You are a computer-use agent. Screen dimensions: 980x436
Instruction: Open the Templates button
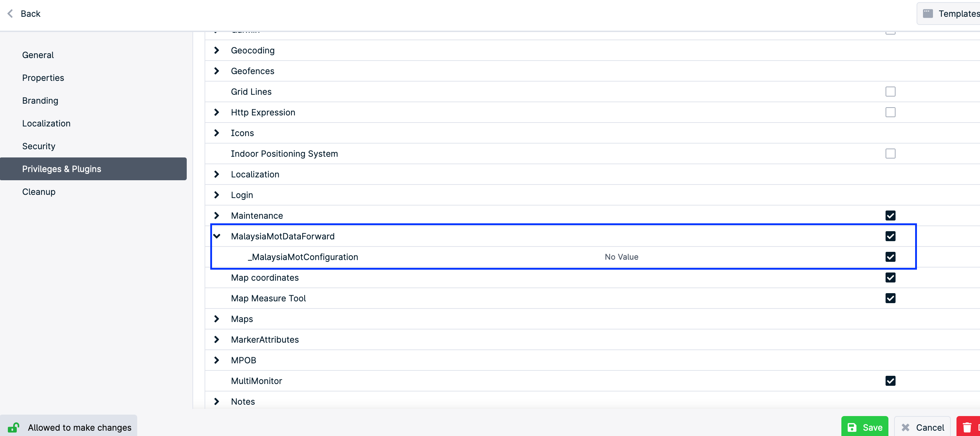click(949, 14)
